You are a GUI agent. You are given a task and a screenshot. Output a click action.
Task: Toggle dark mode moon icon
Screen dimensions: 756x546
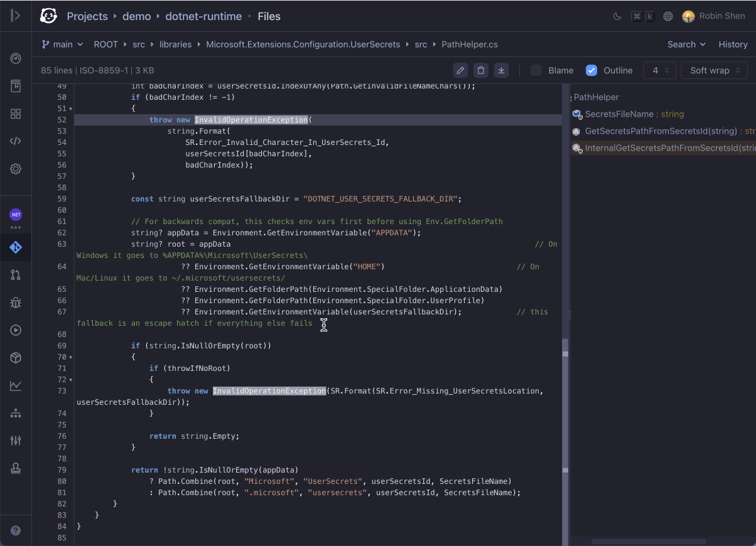tap(617, 16)
